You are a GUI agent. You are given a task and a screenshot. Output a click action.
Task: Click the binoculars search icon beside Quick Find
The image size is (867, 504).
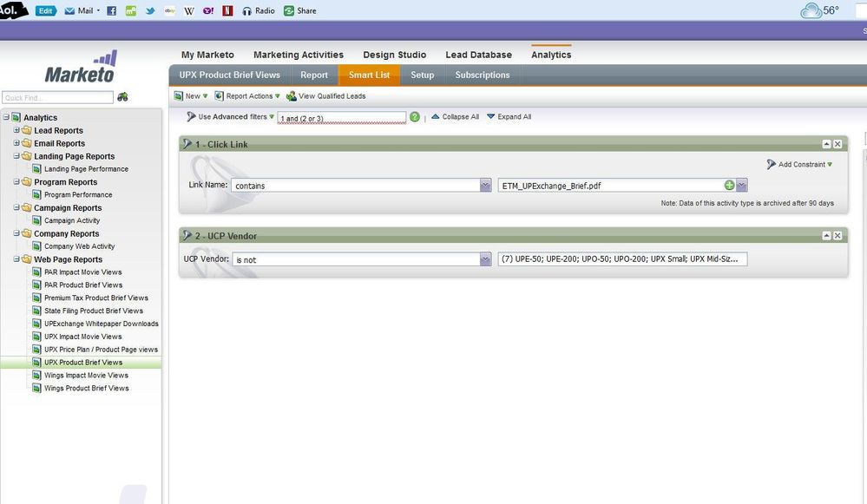click(122, 96)
